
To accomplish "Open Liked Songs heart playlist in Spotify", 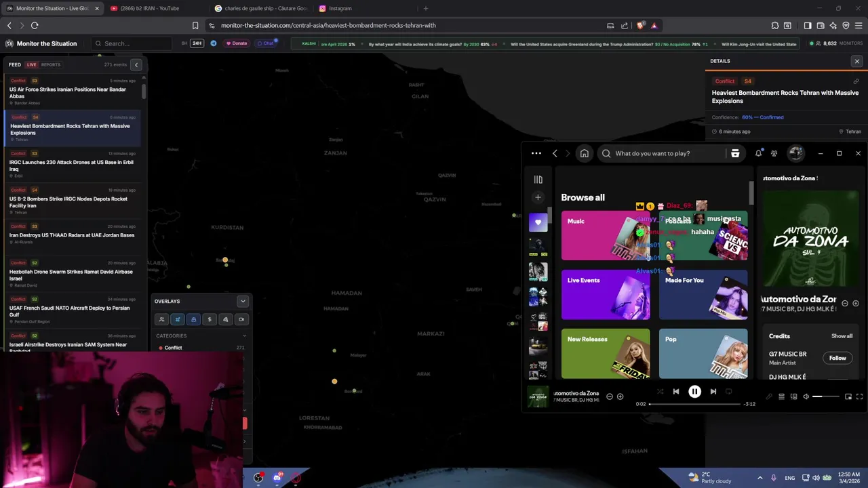I will [x=538, y=222].
